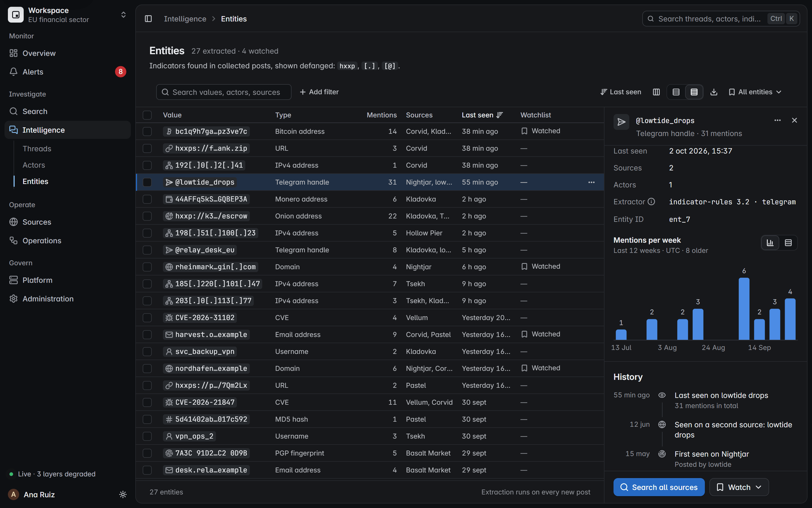The height and width of the screenshot is (508, 812).
Task: Click the network icon on 192[.]0[.]2[.]41
Action: tap(169, 165)
